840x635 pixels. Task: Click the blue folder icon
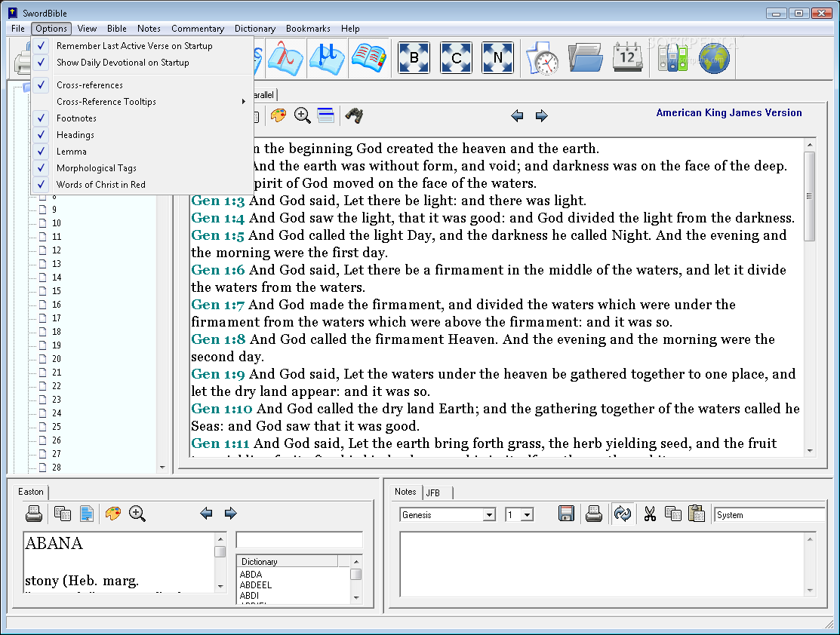(x=586, y=58)
